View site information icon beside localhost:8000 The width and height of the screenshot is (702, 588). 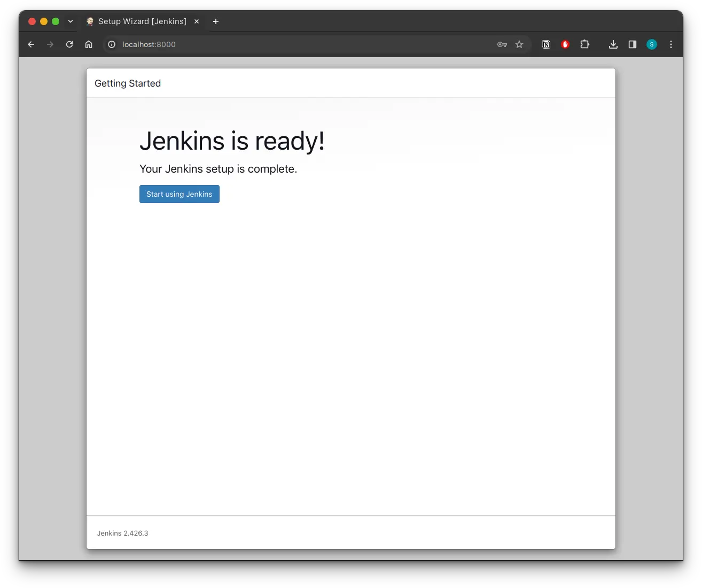112,44
